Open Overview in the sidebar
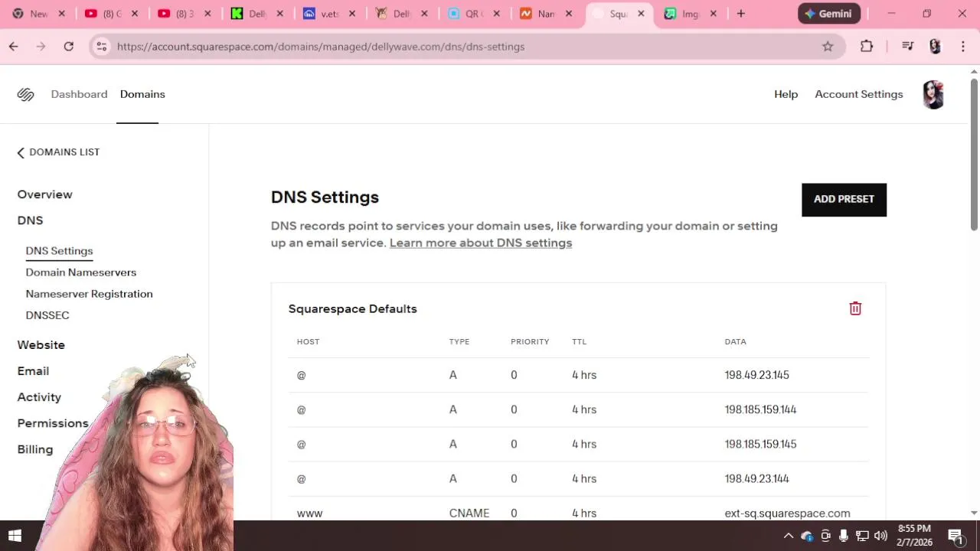The width and height of the screenshot is (980, 551). [x=44, y=194]
